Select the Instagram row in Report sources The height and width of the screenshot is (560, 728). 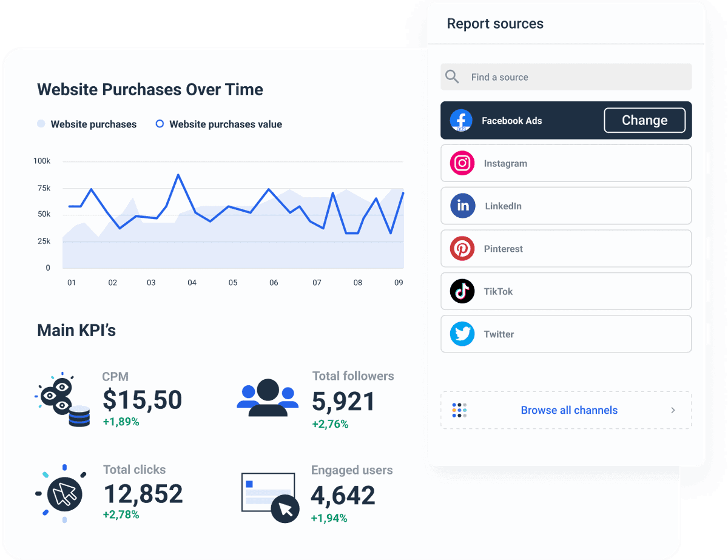pyautogui.click(x=564, y=163)
